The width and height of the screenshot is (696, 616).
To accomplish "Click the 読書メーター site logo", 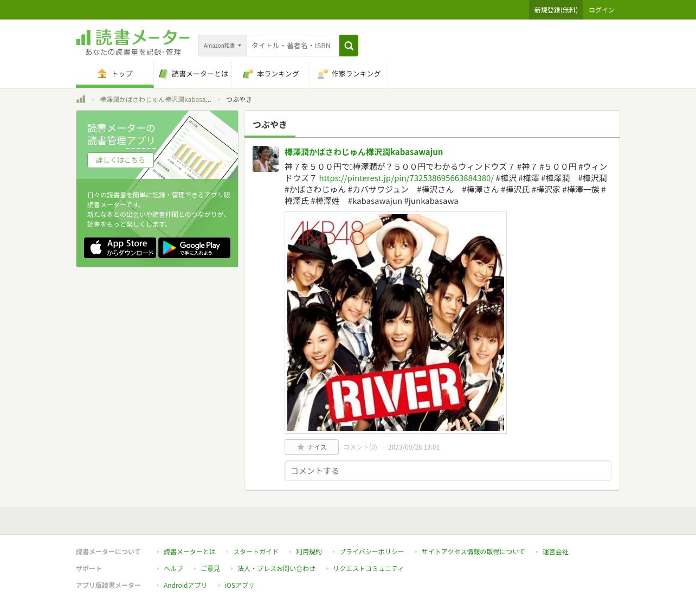I will tap(133, 42).
